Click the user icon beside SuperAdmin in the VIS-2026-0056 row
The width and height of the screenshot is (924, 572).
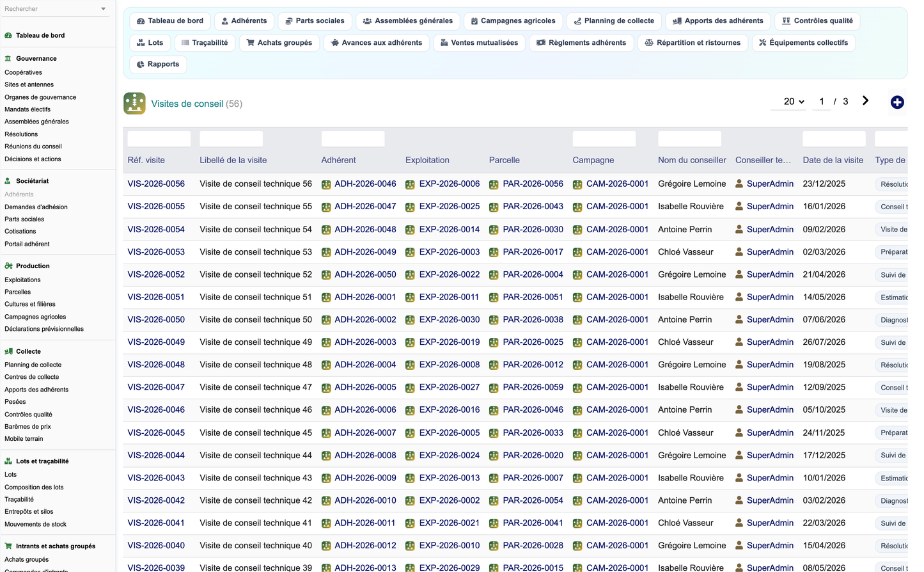(739, 184)
